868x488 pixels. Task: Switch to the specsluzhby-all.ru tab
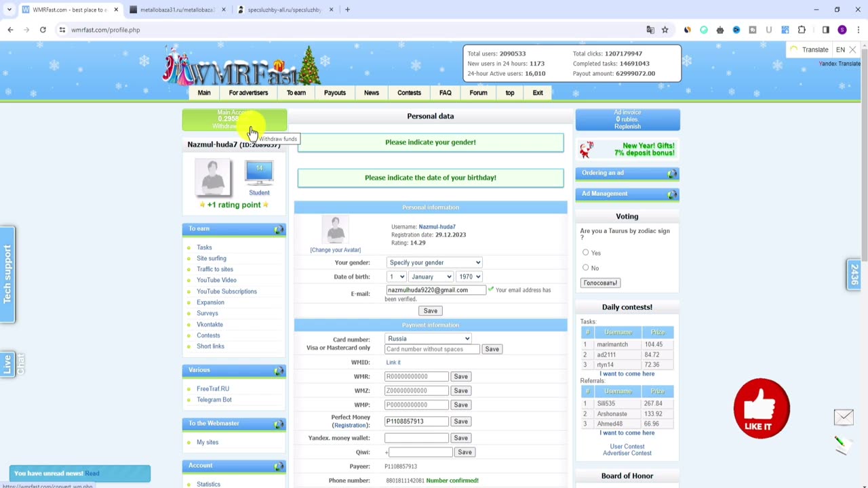pyautogui.click(x=285, y=9)
